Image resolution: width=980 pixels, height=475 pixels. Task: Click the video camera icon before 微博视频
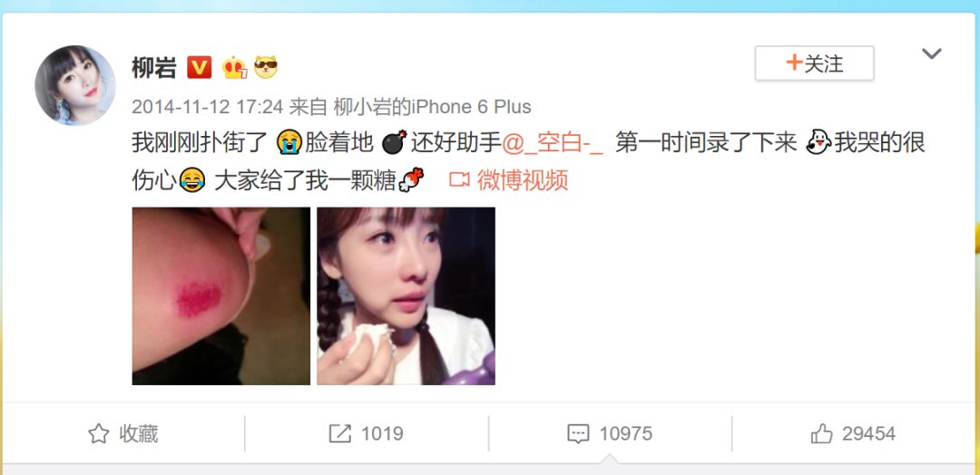coord(459,180)
